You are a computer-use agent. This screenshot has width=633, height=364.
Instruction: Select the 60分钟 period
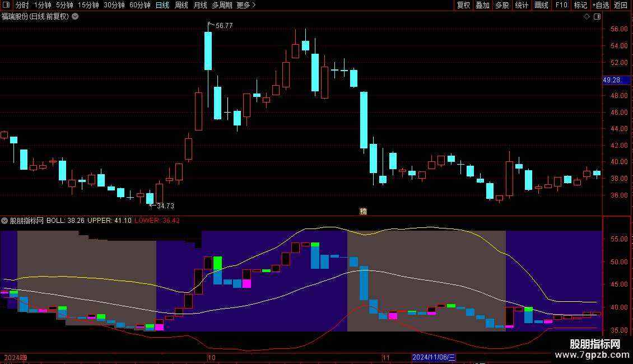140,5
